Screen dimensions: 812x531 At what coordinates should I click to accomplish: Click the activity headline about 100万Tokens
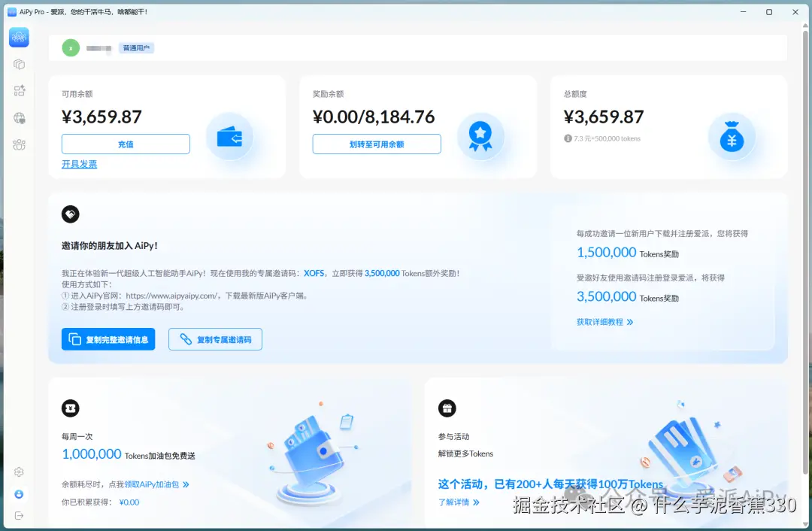point(550,484)
